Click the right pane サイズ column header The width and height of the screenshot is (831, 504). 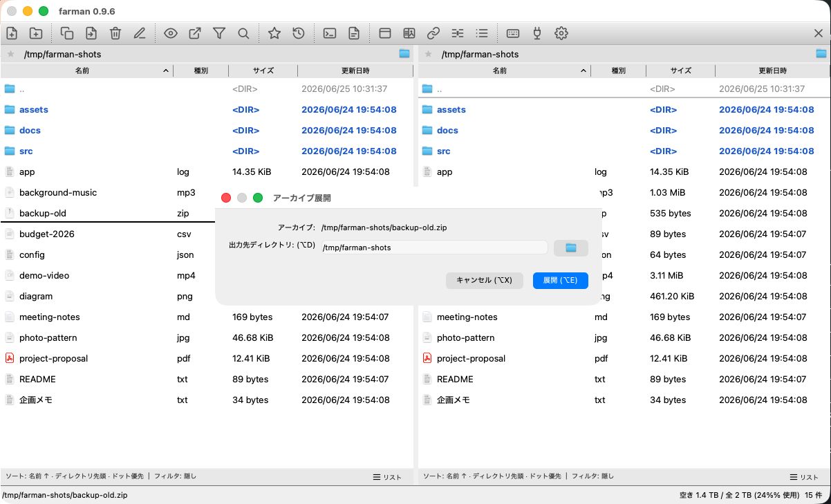point(680,71)
